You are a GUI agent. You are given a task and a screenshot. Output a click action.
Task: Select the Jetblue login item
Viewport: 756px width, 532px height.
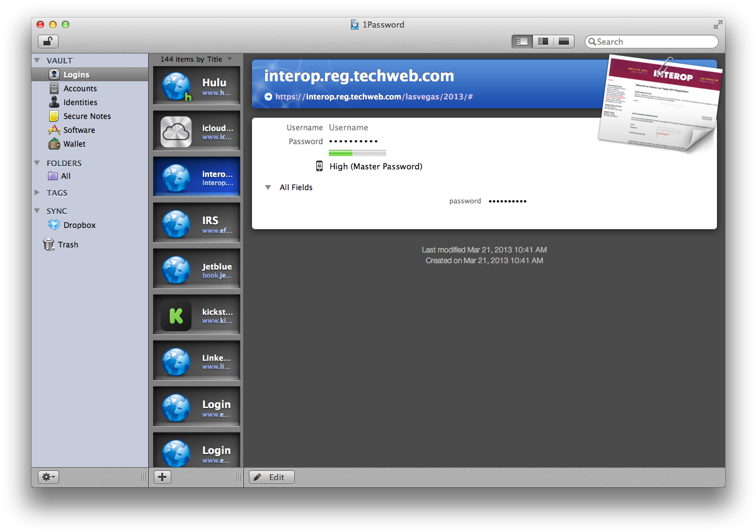197,269
